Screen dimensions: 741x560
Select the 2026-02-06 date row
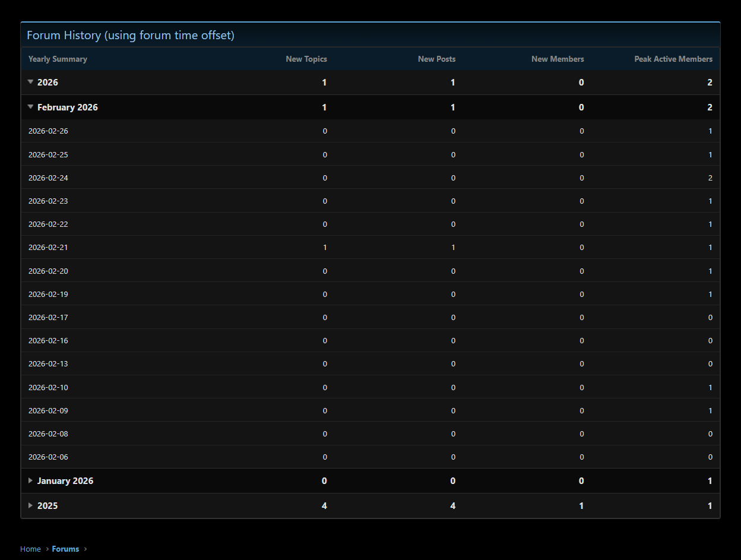tap(48, 457)
